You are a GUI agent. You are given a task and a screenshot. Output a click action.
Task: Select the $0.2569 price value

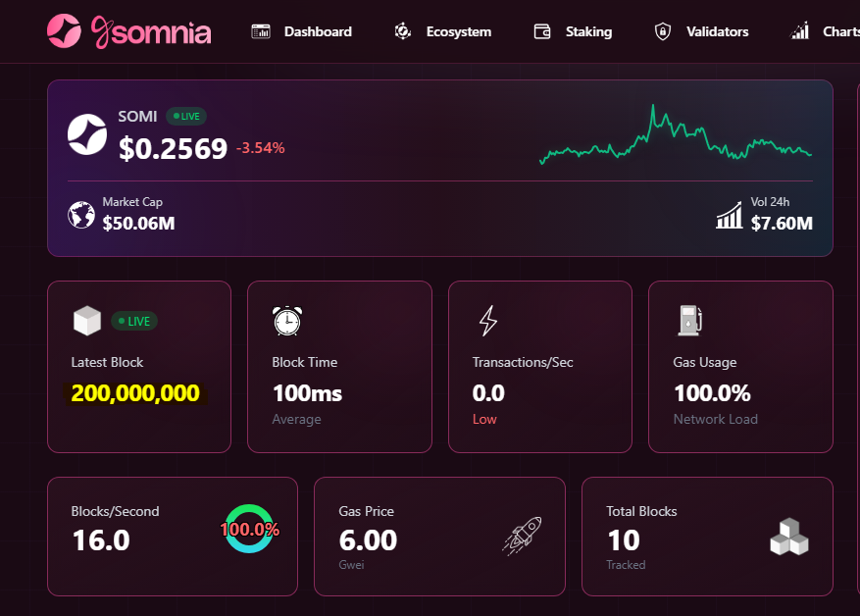[x=173, y=149]
